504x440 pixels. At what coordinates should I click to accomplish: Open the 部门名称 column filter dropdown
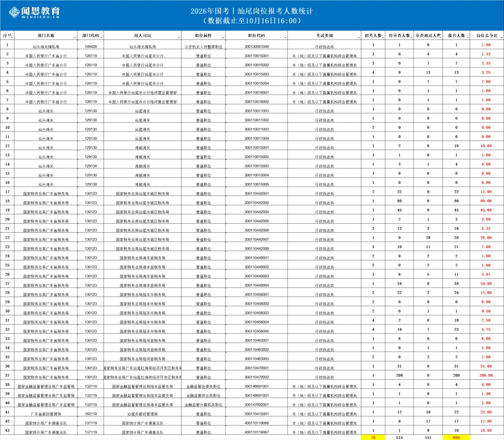[75, 37]
